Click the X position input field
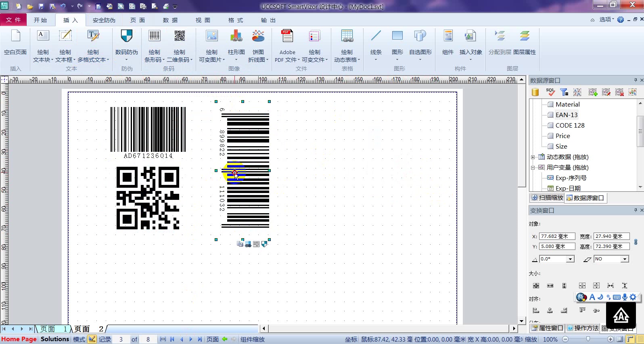644x344 pixels. 557,236
